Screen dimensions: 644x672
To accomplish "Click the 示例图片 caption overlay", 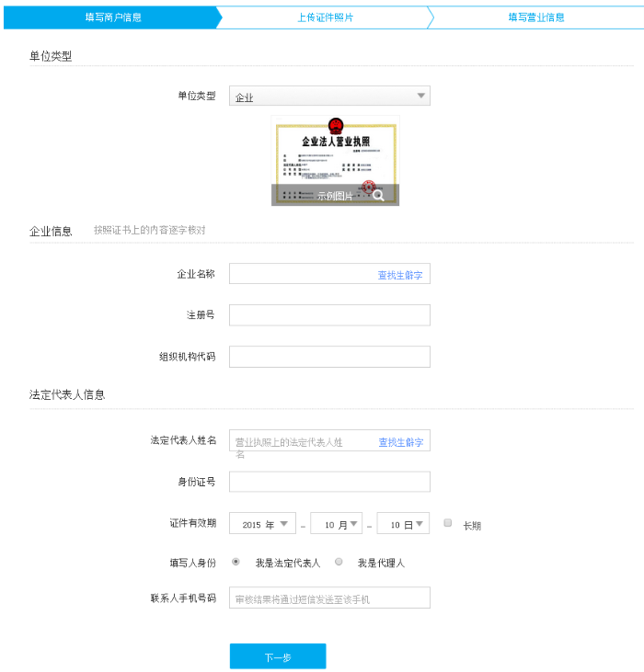I will [x=335, y=196].
